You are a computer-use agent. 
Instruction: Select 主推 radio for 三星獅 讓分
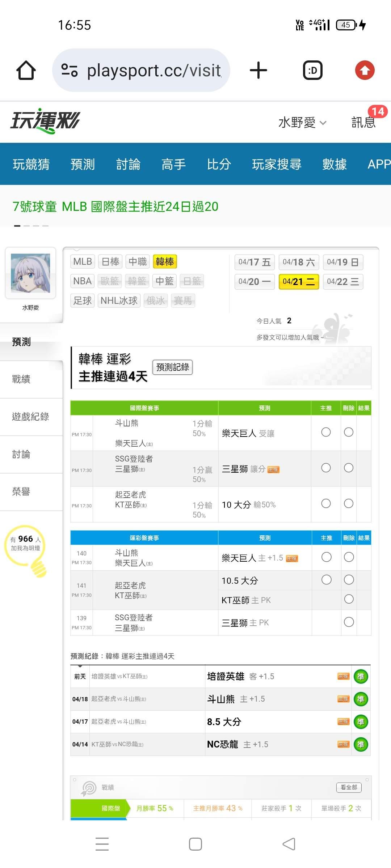tap(326, 468)
